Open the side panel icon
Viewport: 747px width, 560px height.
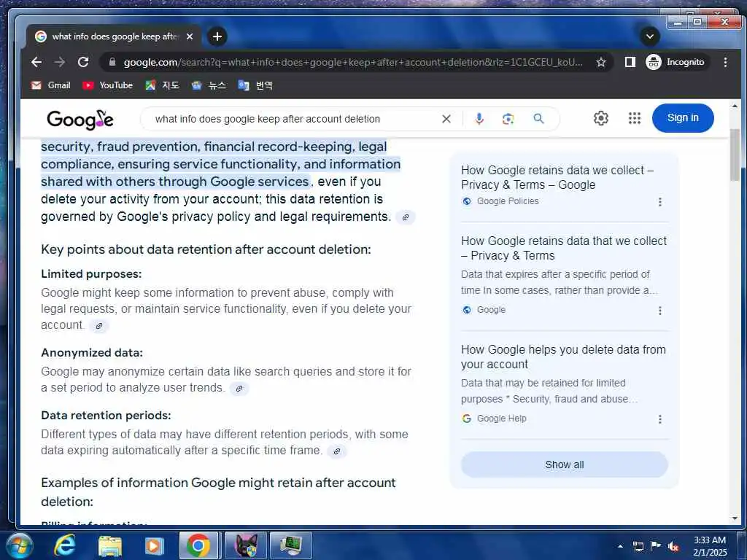tap(630, 62)
